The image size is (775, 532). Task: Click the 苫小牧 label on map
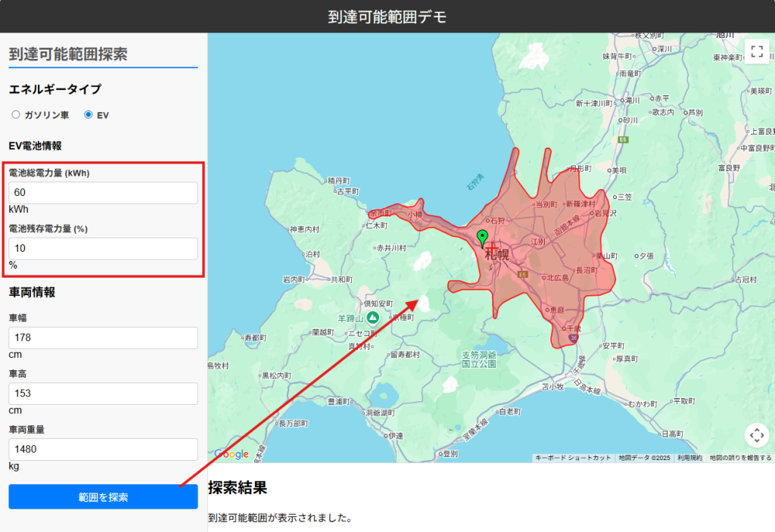click(552, 387)
